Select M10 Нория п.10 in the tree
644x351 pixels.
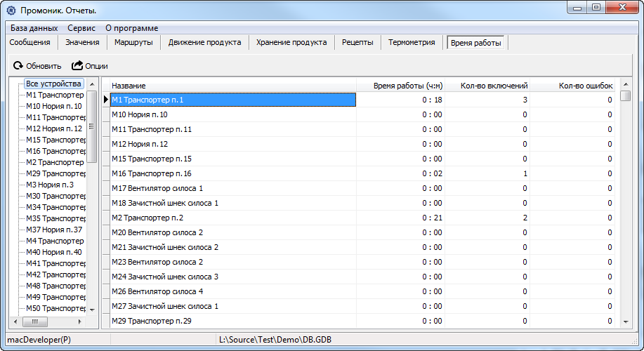coord(54,106)
